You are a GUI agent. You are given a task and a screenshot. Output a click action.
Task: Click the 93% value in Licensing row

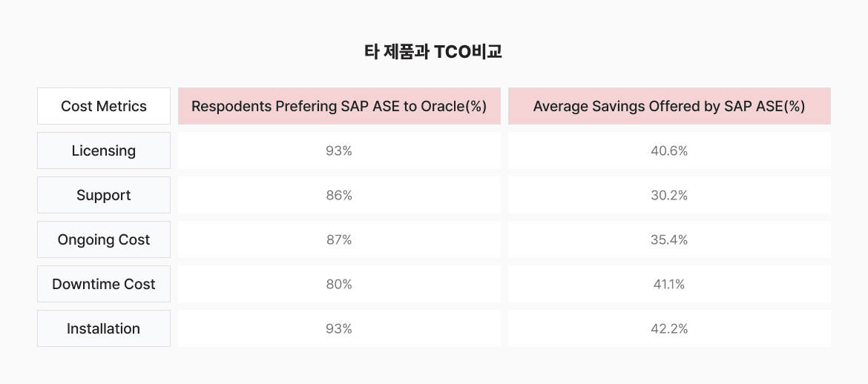(339, 150)
